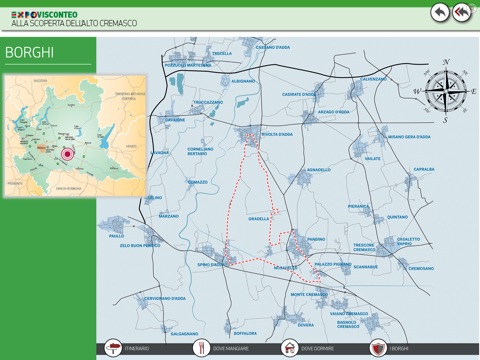This screenshot has height=360, width=480.
Task: Select Misano Gera d'Adda on the map
Action: 409,137
